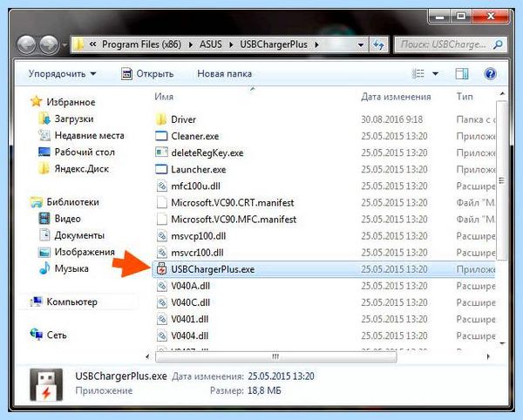Select the Driver folder
Image resolution: width=523 pixels, height=420 pixels.
(183, 119)
